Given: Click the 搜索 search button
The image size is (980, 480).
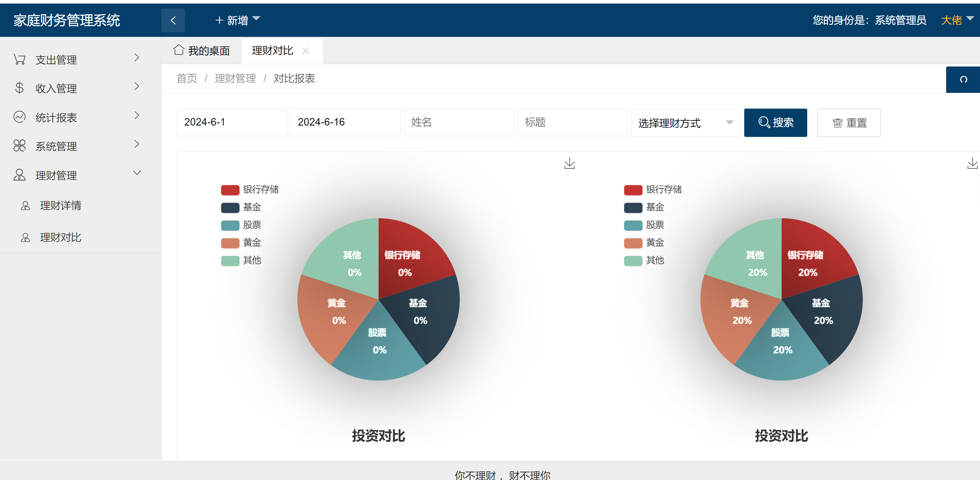Looking at the screenshot, I should [775, 122].
